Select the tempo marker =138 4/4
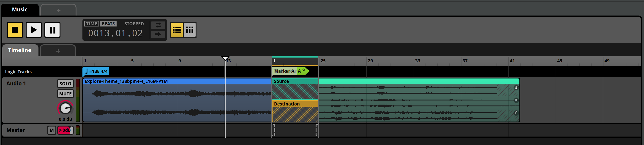 (x=96, y=71)
